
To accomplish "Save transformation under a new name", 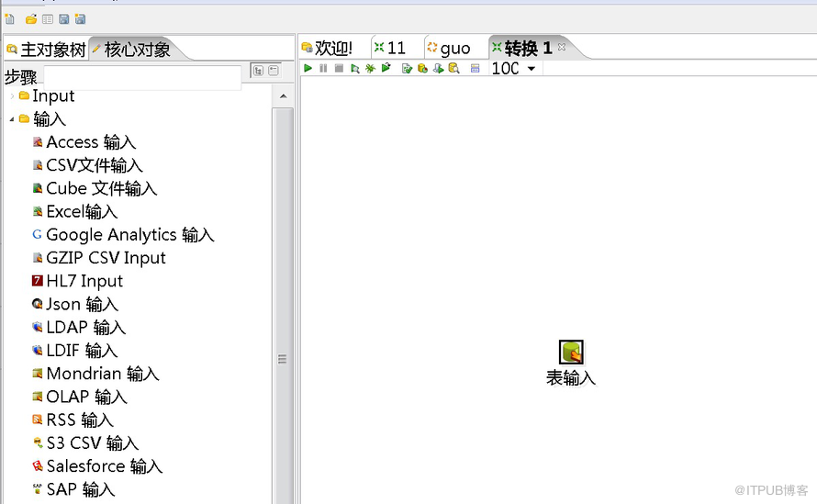I will (x=80, y=19).
